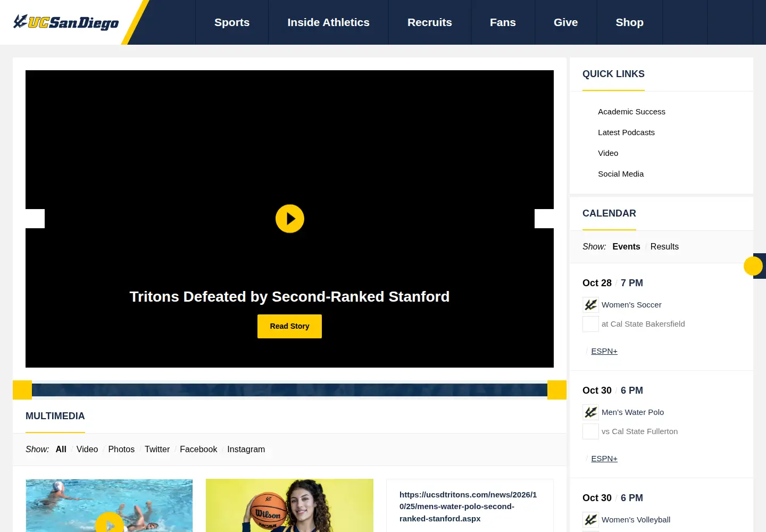
Task: Click the Men's Water Polo event text
Action: click(632, 412)
